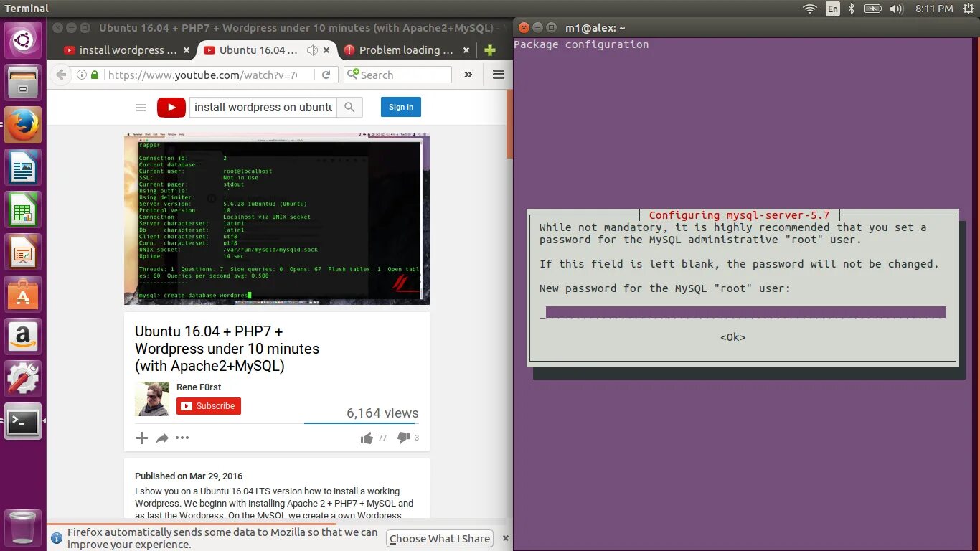Open Trash in launcher

tap(24, 527)
